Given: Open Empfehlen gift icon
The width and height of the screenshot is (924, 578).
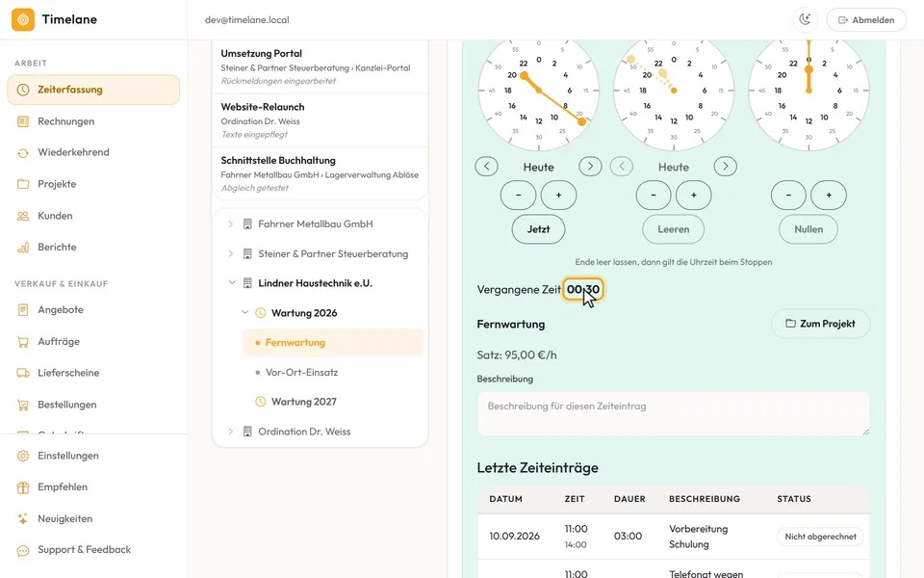Looking at the screenshot, I should pos(23,487).
